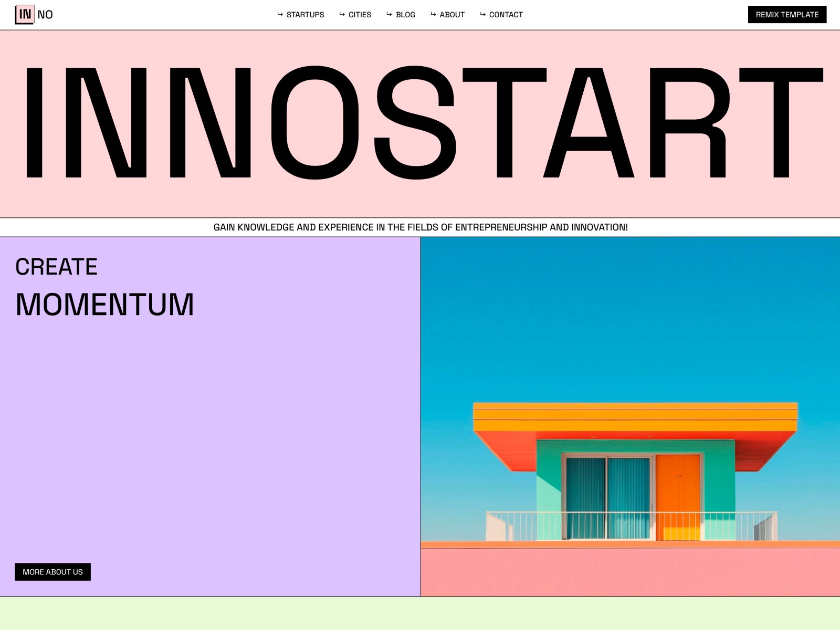Go to the CITIES page
The image size is (840, 630).
tap(360, 15)
